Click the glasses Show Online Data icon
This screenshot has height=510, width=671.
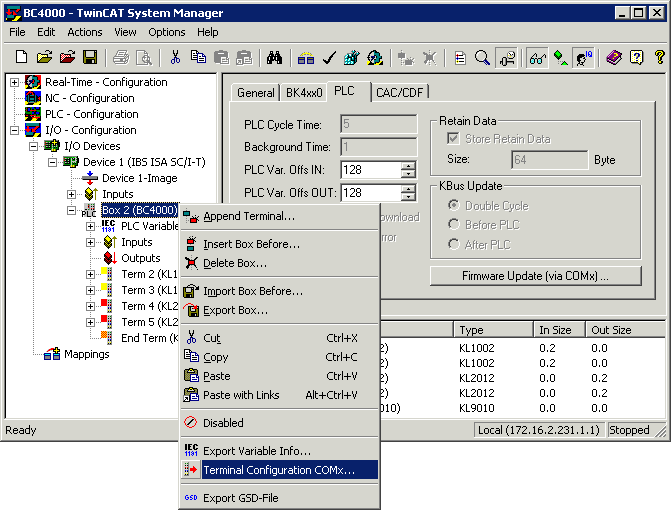[537, 57]
